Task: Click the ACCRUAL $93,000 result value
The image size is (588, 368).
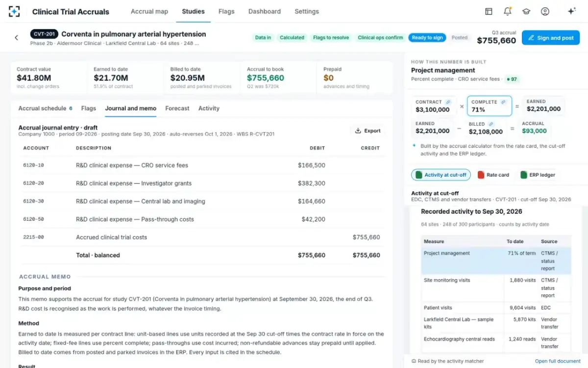Action: (x=534, y=131)
